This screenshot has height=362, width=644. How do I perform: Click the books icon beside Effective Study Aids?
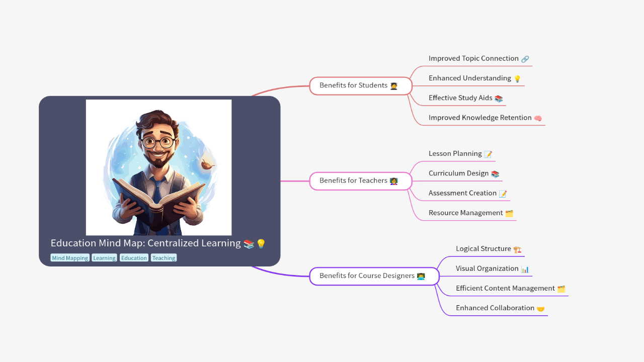point(499,99)
